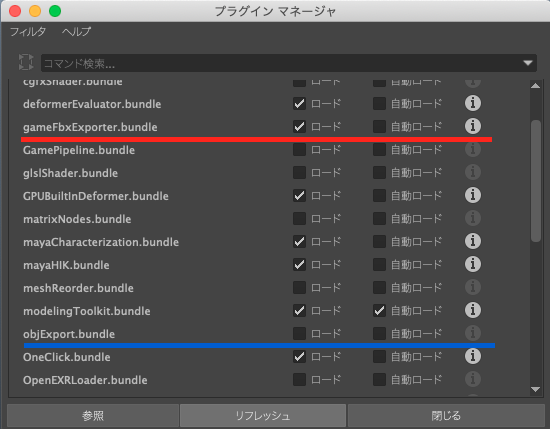
Task: Check Load for OpenEXRLoader.bundle
Action: [x=299, y=380]
